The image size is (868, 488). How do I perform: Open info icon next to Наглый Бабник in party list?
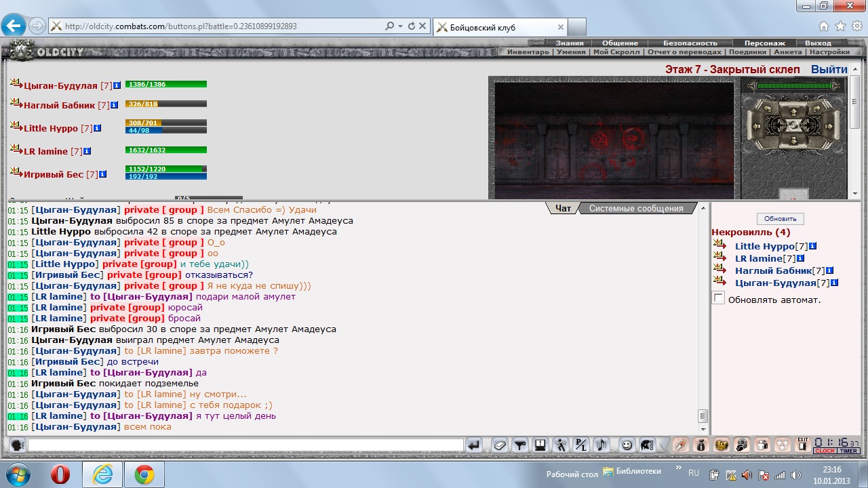[x=114, y=105]
